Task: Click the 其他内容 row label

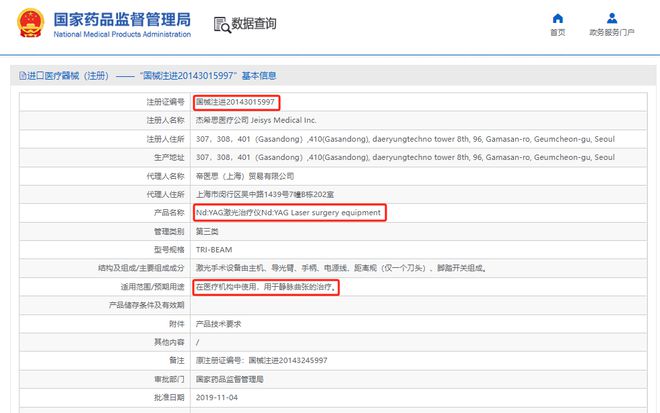Action: tap(169, 342)
